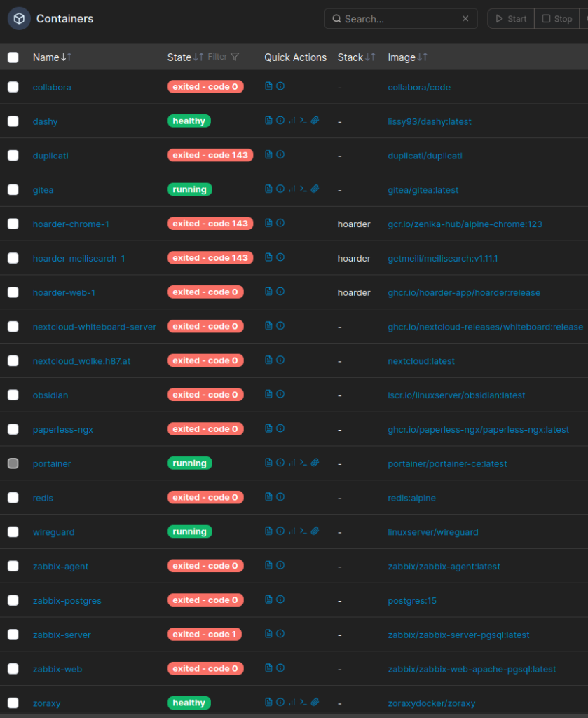Open logs icon for zabbix-server container
The image size is (588, 718).
point(268,634)
